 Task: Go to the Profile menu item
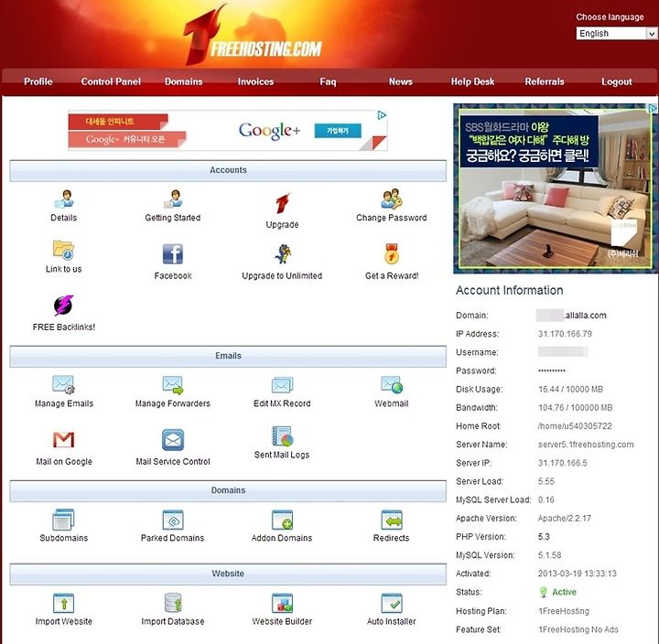(x=38, y=81)
